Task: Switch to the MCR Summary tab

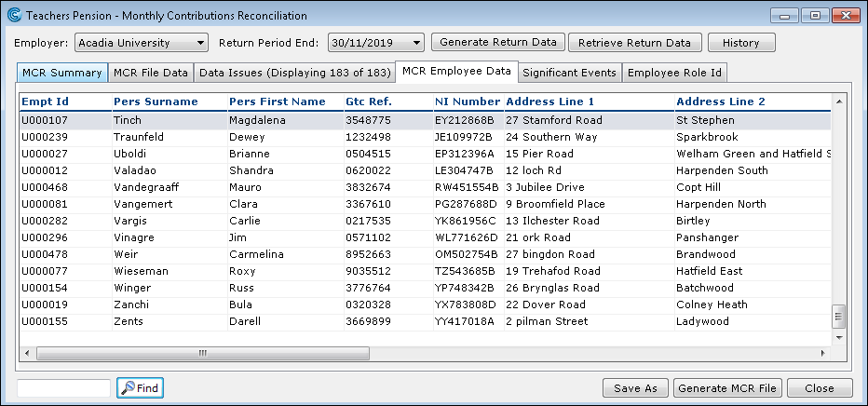Action: [x=62, y=73]
